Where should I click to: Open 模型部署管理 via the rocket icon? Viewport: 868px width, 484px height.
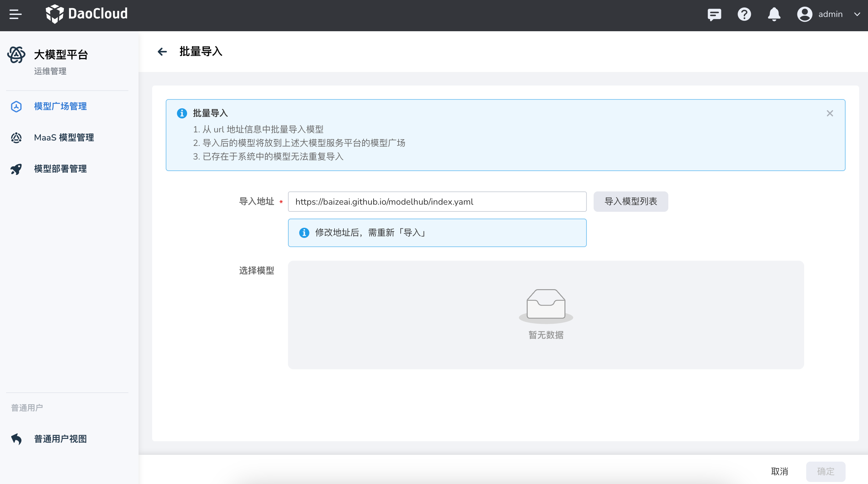click(16, 169)
